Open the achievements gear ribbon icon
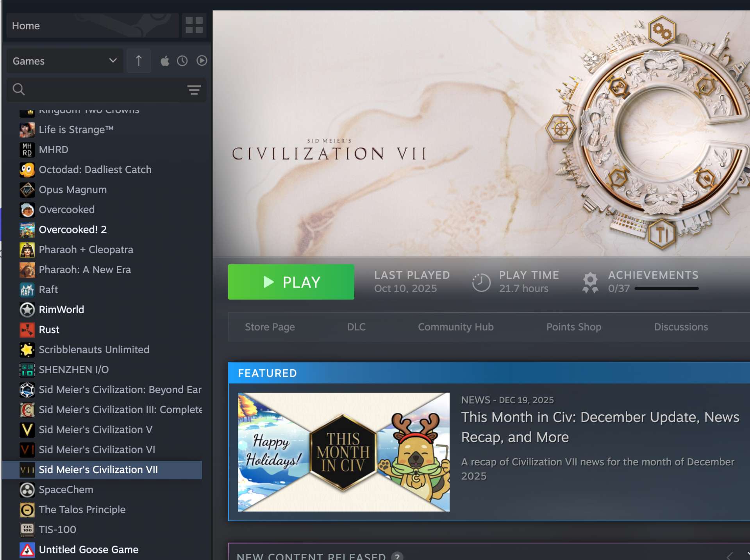750x560 pixels. click(590, 282)
